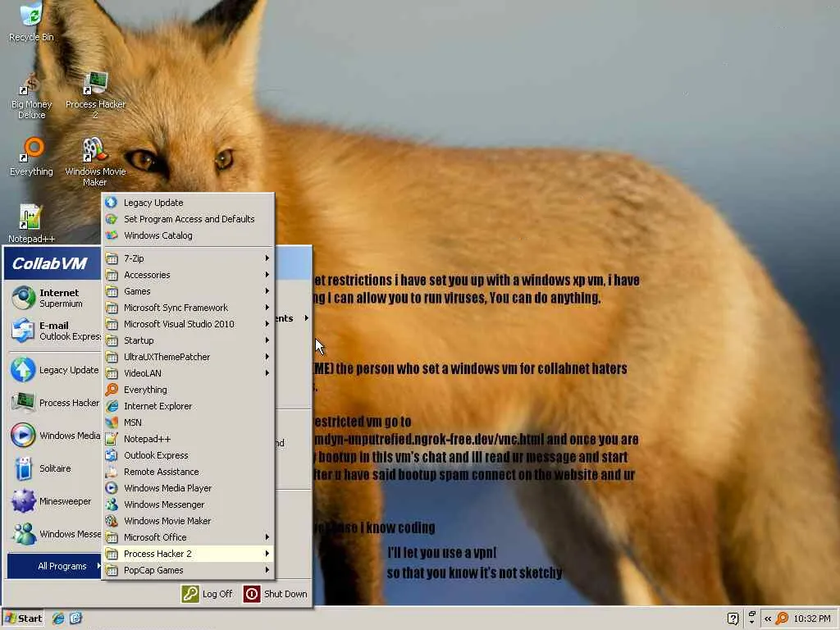The image size is (840, 630).
Task: Open Process Hacker 2 desktop shortcut
Action: coord(95,97)
